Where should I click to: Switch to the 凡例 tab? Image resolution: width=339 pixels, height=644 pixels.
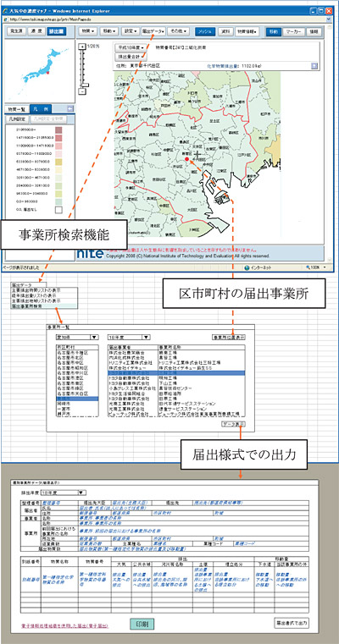[x=41, y=109]
